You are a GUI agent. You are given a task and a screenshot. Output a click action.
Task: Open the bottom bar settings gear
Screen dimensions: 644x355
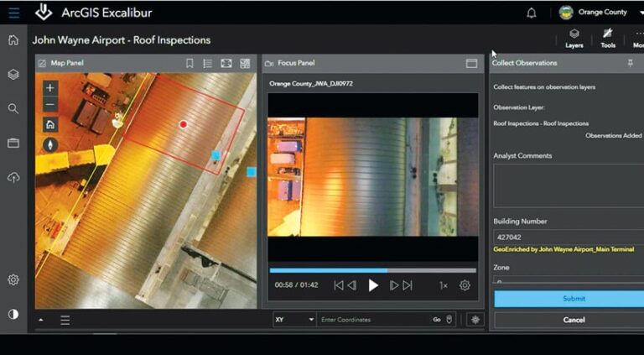coord(475,319)
